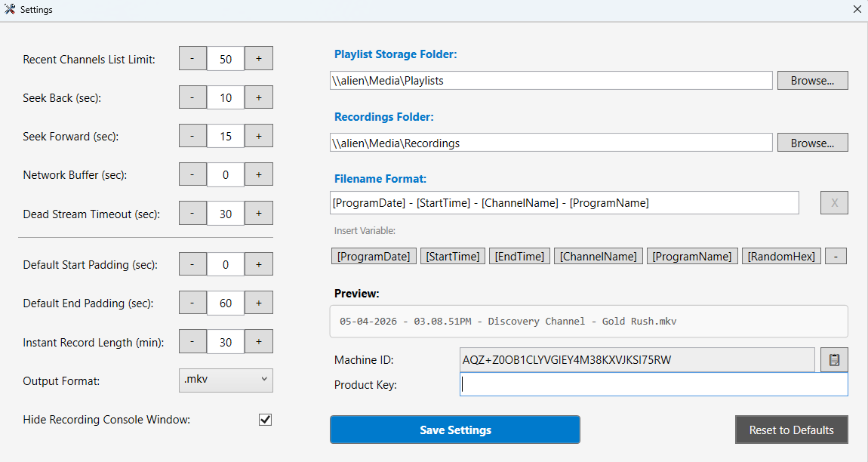
Task: Decrease Seek Back seconds
Action: (x=192, y=97)
